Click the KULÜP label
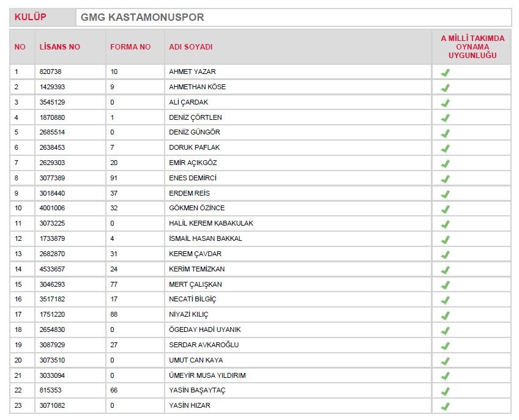This screenshot has height=420, width=519. click(x=31, y=17)
